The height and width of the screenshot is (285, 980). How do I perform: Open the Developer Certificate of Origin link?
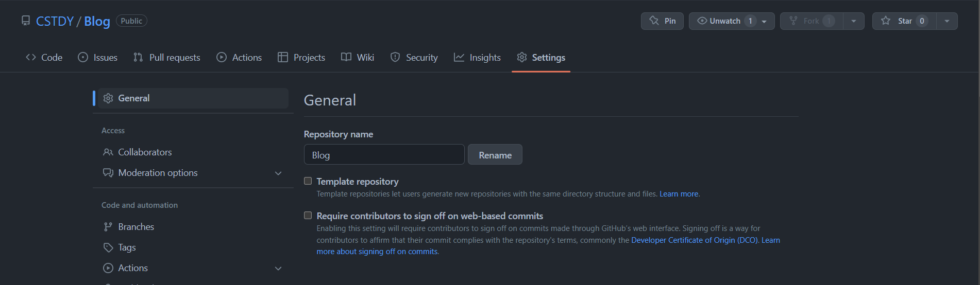tap(694, 240)
